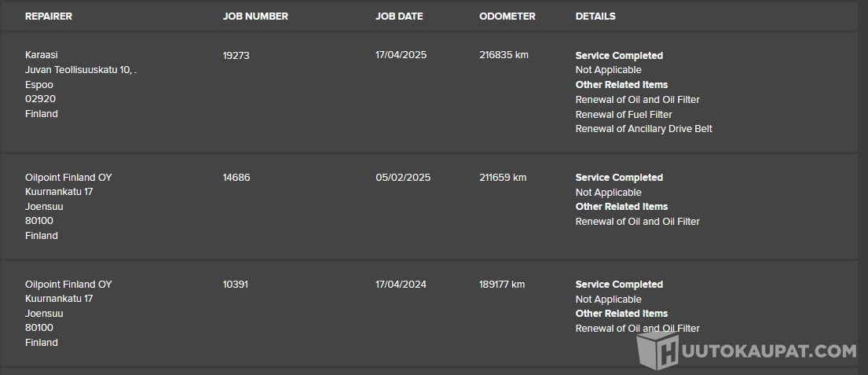Click job number 10391

coord(236,285)
